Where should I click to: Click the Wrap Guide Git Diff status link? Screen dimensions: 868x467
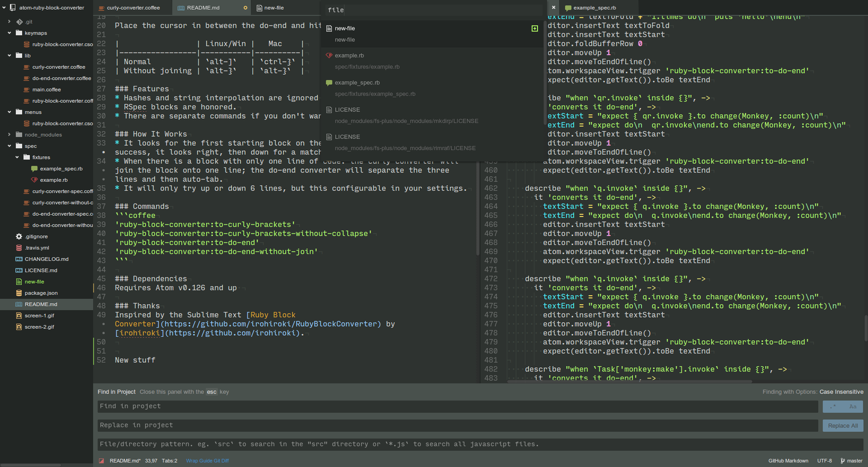207,461
